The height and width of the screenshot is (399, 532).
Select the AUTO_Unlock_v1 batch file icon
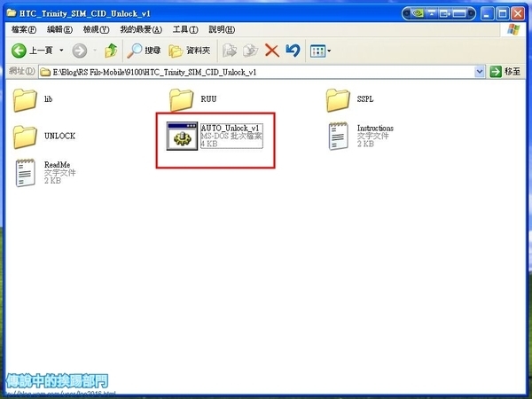182,136
